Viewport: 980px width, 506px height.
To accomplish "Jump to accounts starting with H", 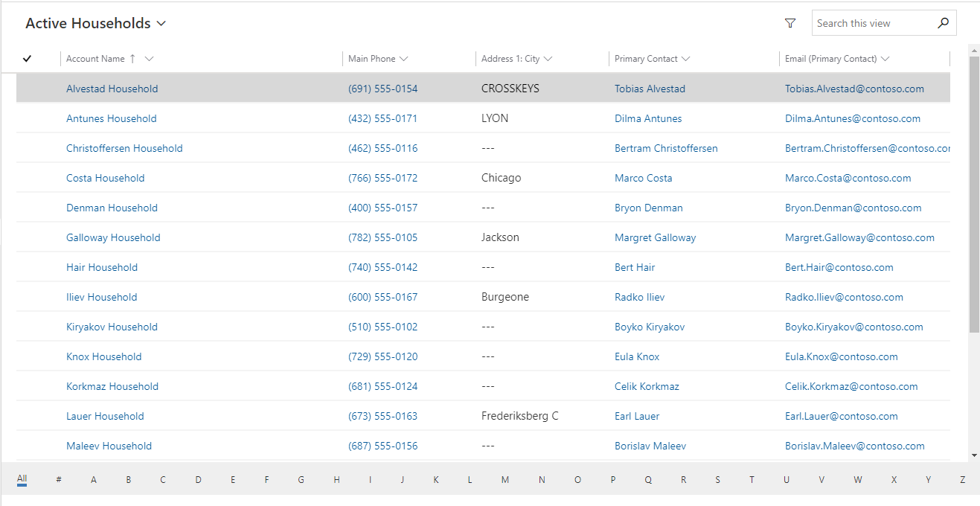I will coord(336,480).
